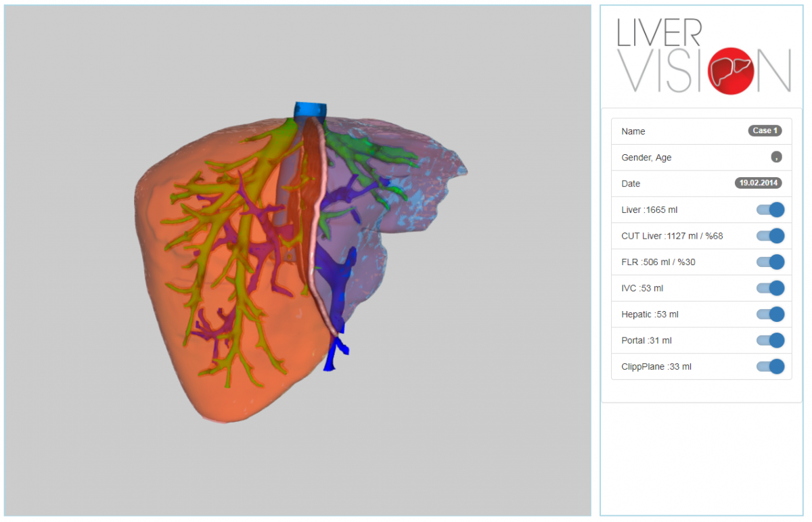This screenshot has height=522, width=812.
Task: Disable the ClippPlane toggle
Action: point(771,366)
